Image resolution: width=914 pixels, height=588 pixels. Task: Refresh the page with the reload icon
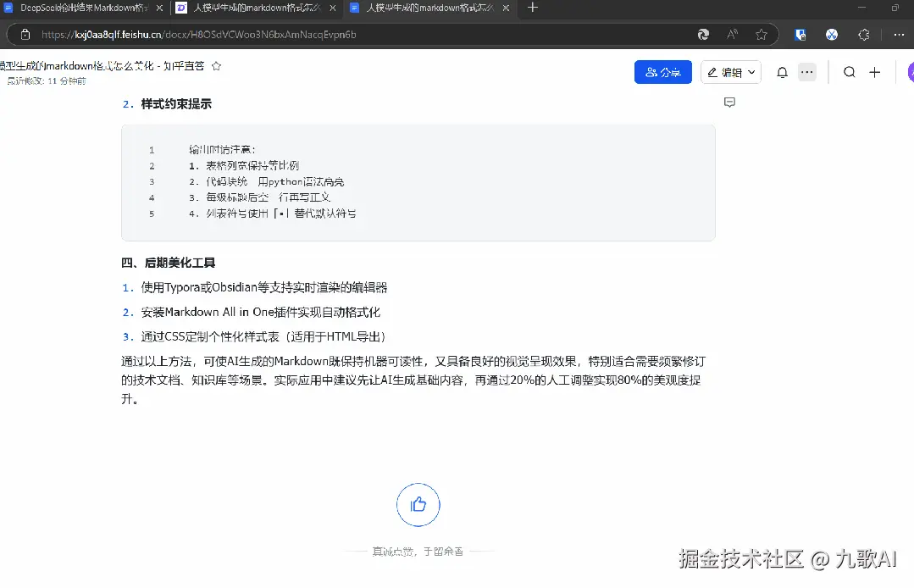(x=703, y=35)
